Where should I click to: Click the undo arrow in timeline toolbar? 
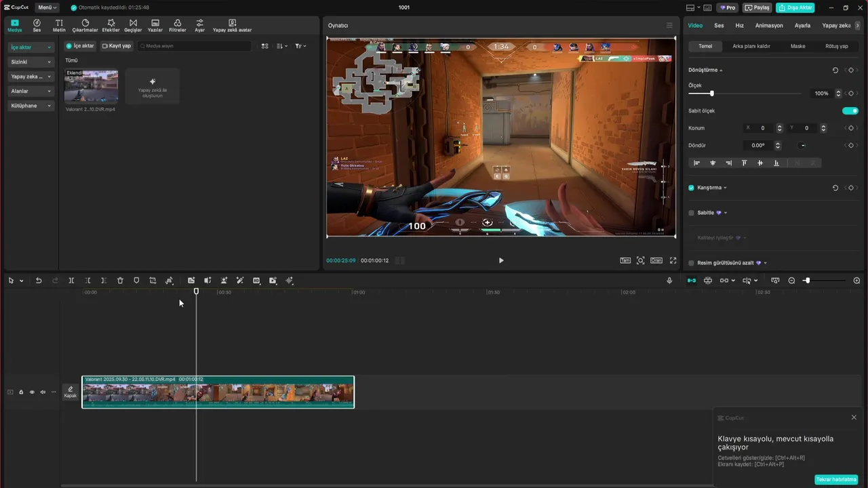pos(39,281)
